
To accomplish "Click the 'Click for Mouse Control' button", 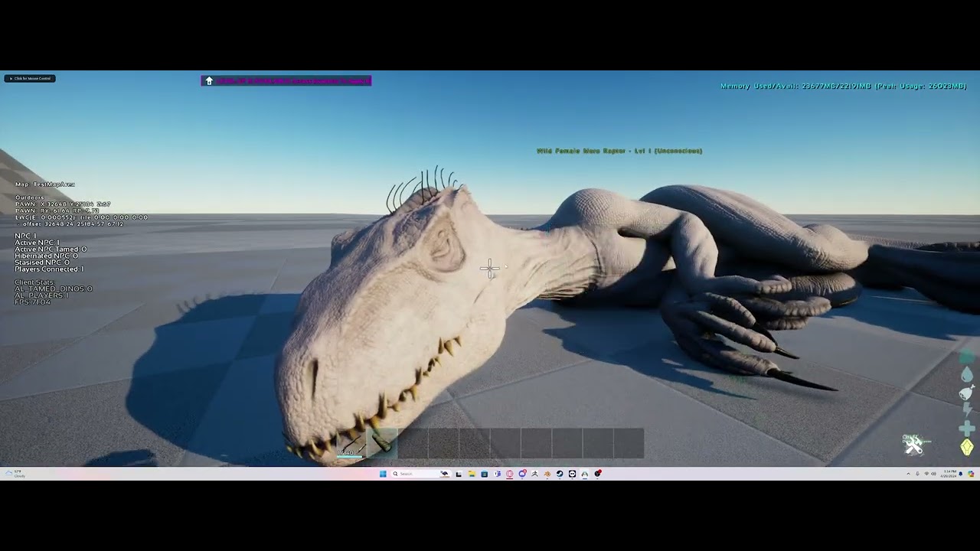I will [x=30, y=78].
